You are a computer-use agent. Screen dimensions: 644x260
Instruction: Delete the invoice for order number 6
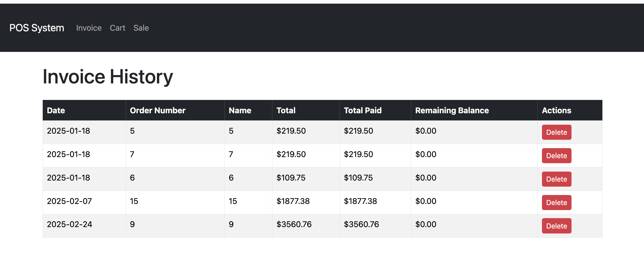click(556, 179)
